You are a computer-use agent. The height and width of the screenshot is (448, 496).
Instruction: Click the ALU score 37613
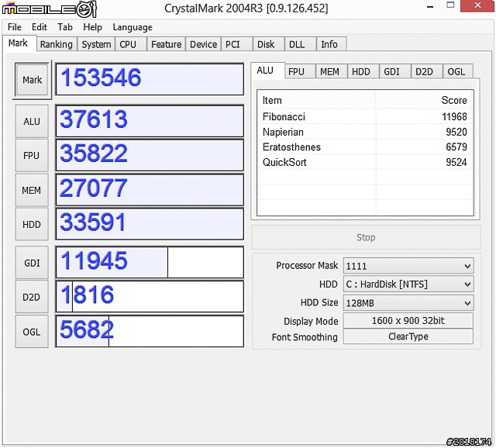pos(150,121)
